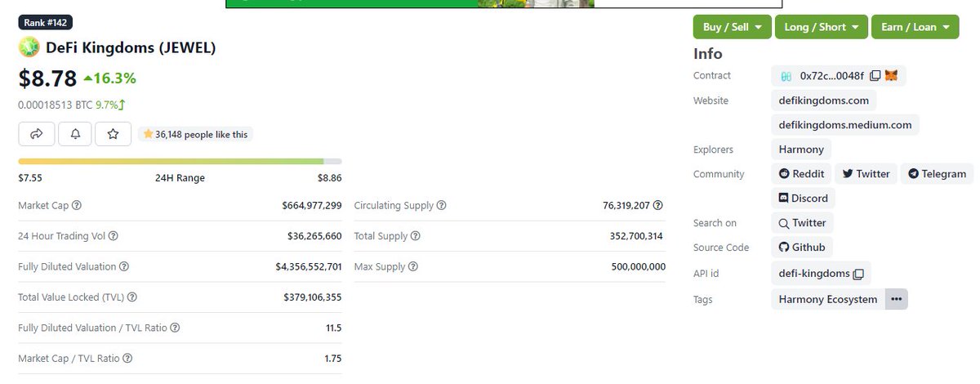Screen dimensions: 980x384
Task: Open the Twitter community link
Action: [866, 173]
